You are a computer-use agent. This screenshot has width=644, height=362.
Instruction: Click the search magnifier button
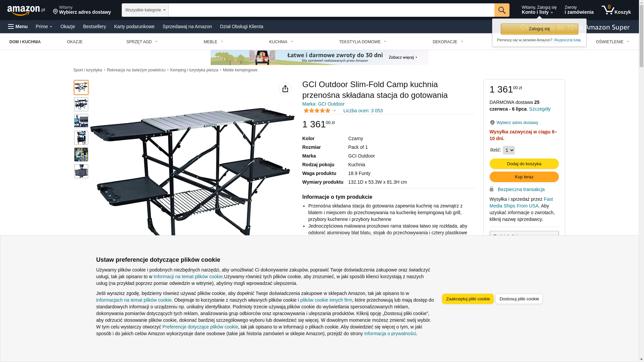502,10
